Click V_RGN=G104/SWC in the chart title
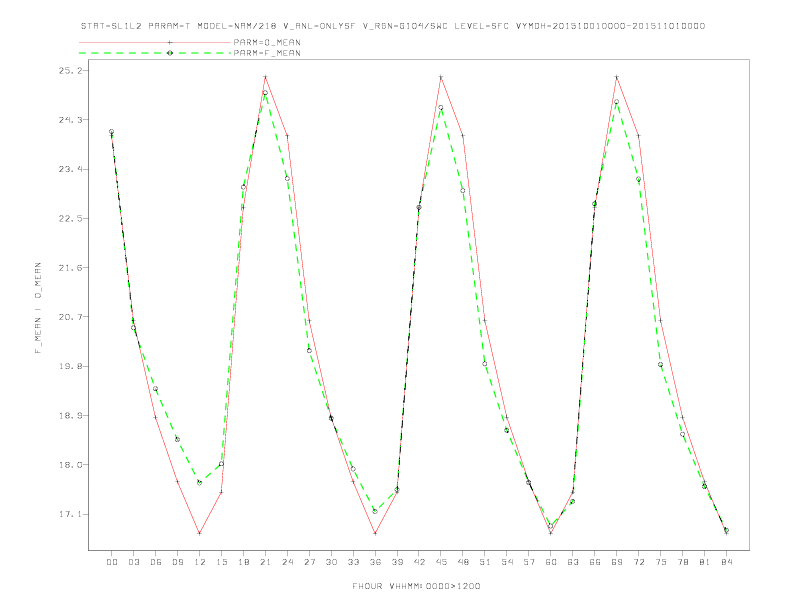Image resolution: width=792 pixels, height=612 pixels. point(405,26)
